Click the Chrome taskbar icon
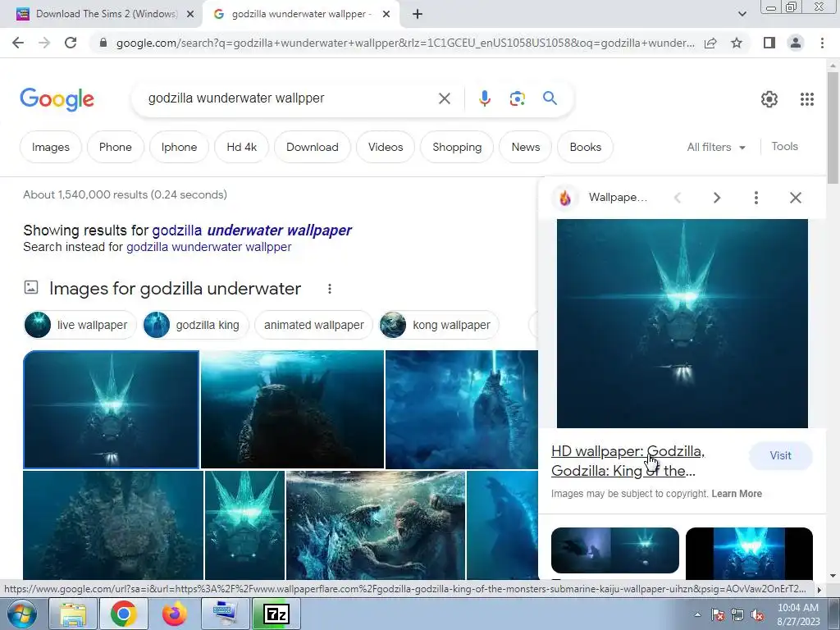Screen dimensions: 840x630 (123, 614)
